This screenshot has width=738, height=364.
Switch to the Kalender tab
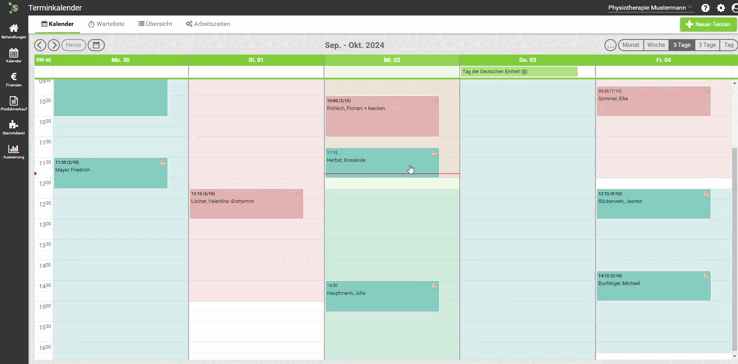[57, 24]
